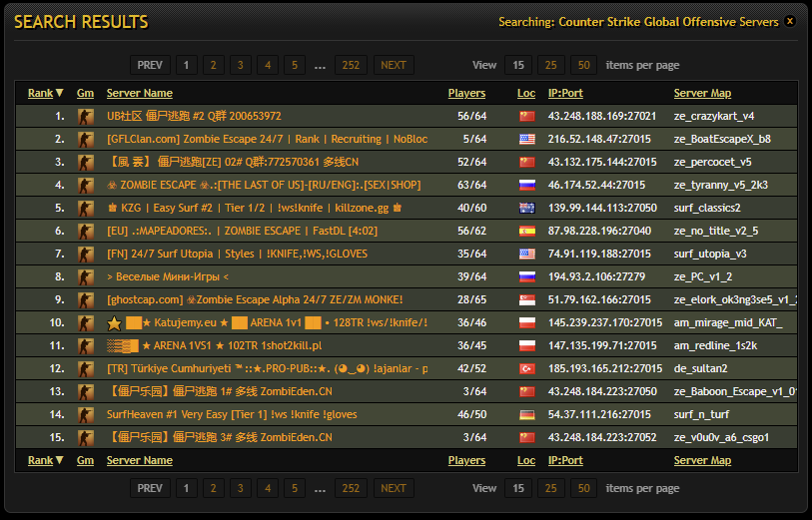
Task: Open SurfHeaven #1 Very Easy server
Action: (232, 414)
